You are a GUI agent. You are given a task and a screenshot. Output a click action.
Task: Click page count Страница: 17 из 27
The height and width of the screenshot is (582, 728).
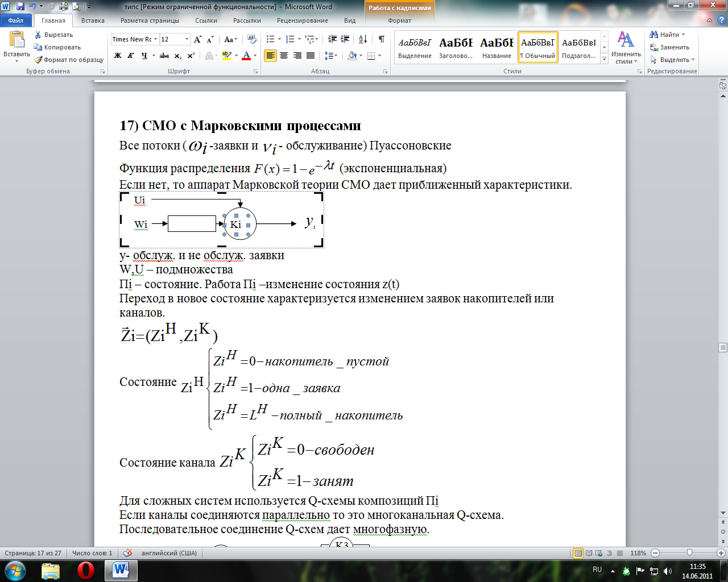tap(33, 553)
